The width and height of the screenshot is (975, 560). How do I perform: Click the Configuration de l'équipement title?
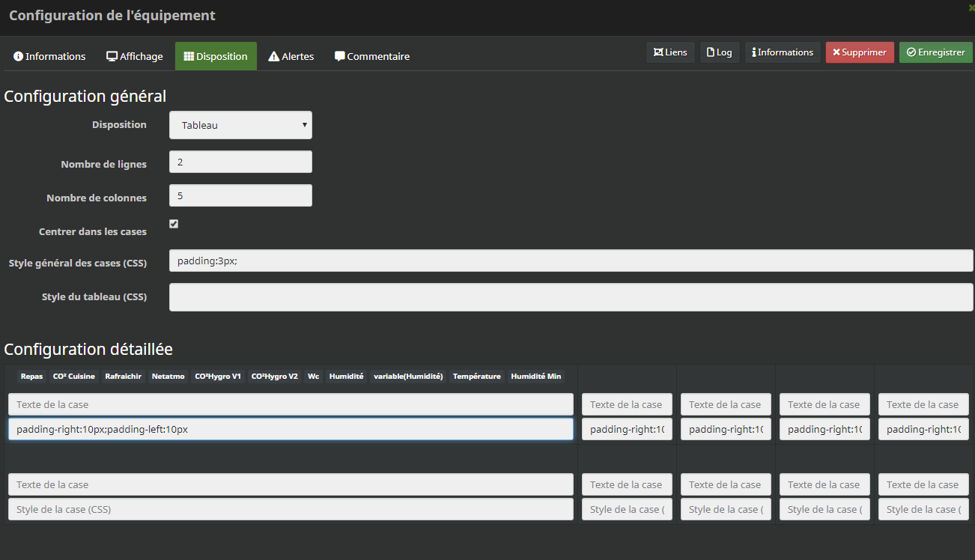112,15
